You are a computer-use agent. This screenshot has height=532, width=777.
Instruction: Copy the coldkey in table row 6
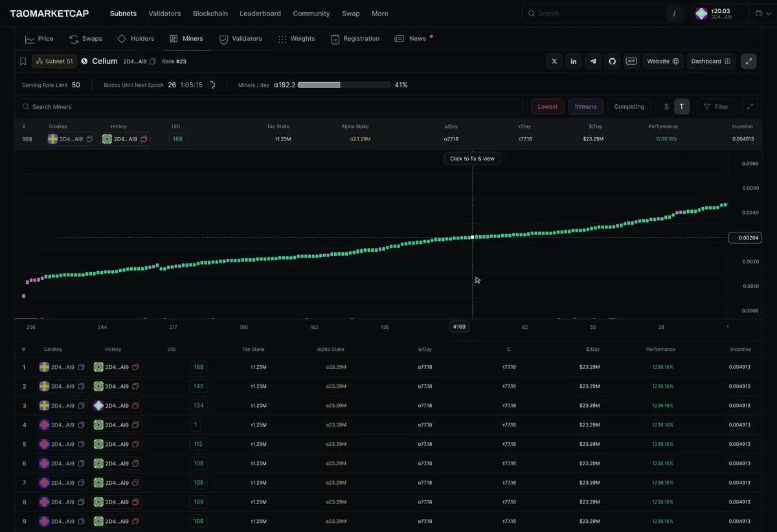coord(82,463)
